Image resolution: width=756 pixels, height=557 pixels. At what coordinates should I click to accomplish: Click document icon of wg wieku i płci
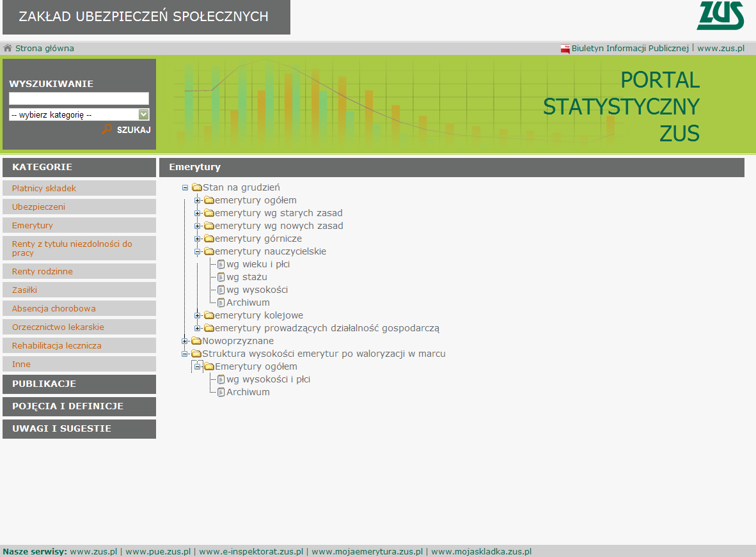(221, 264)
